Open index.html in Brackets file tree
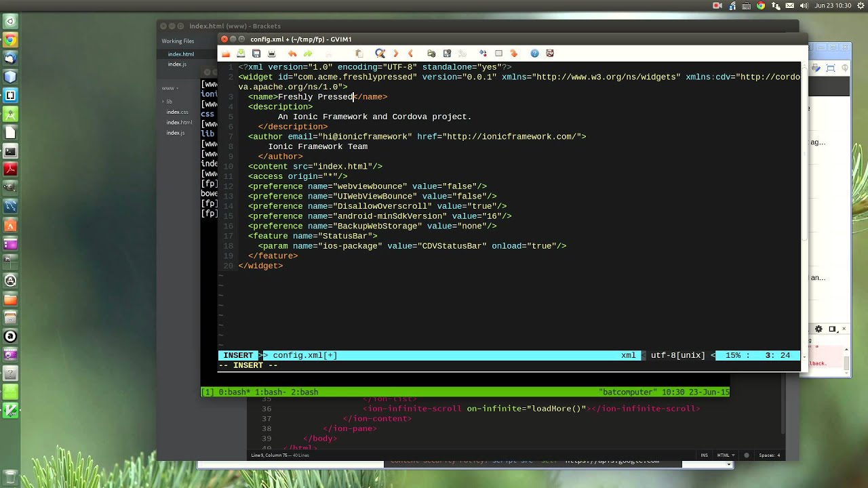 [x=180, y=123]
